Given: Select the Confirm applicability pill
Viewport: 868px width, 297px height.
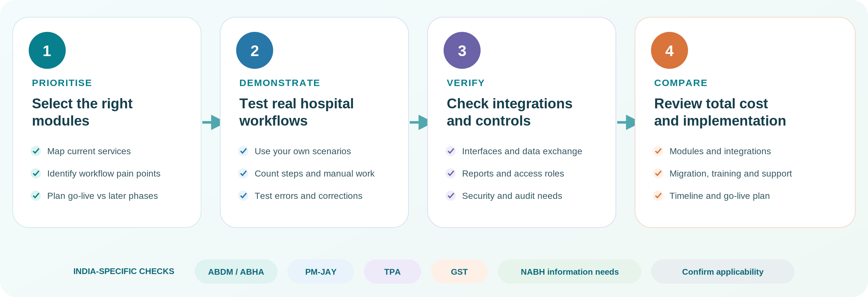Looking at the screenshot, I should coord(722,272).
